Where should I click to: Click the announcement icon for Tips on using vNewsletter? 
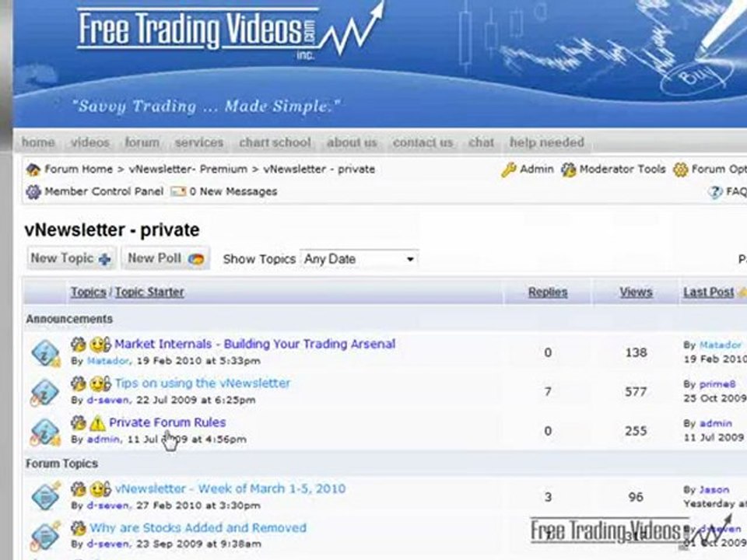[x=45, y=392]
